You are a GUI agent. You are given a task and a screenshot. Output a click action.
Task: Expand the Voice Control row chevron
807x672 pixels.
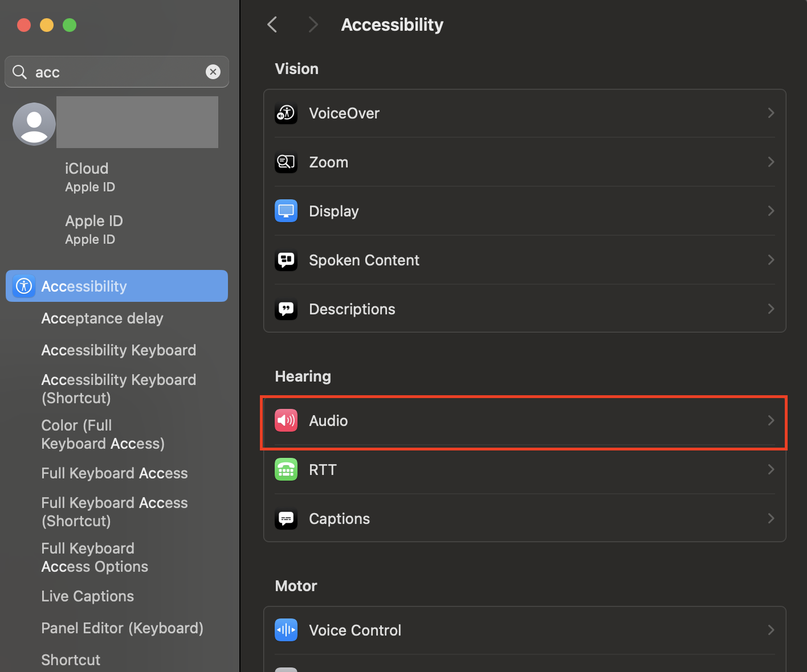click(771, 630)
